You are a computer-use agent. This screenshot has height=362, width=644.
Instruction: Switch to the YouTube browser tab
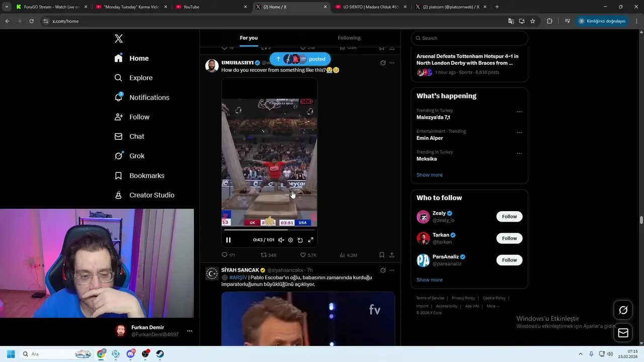(x=211, y=7)
